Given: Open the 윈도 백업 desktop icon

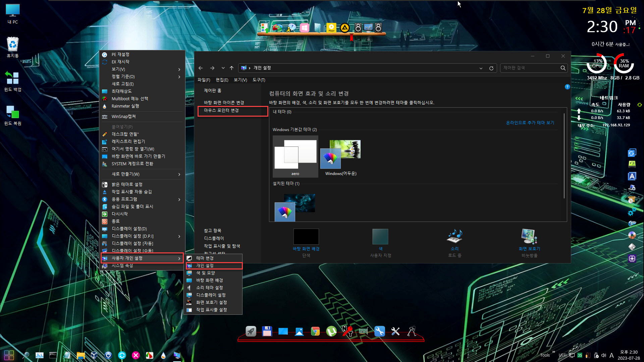Looking at the screenshot, I should (13, 81).
